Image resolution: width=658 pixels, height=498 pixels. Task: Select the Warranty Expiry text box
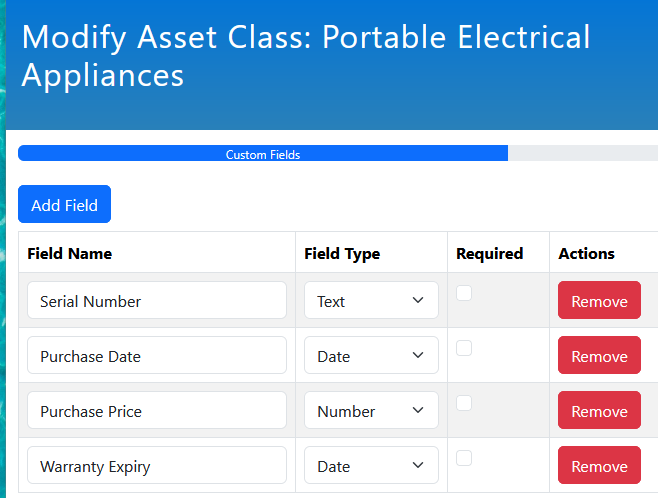click(157, 466)
